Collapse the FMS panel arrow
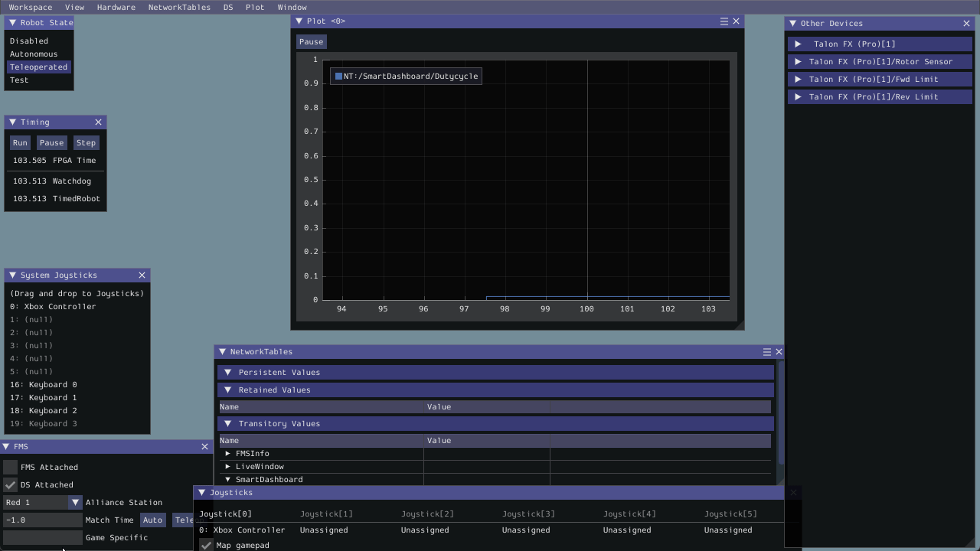The height and width of the screenshot is (551, 980). pyautogui.click(x=6, y=446)
